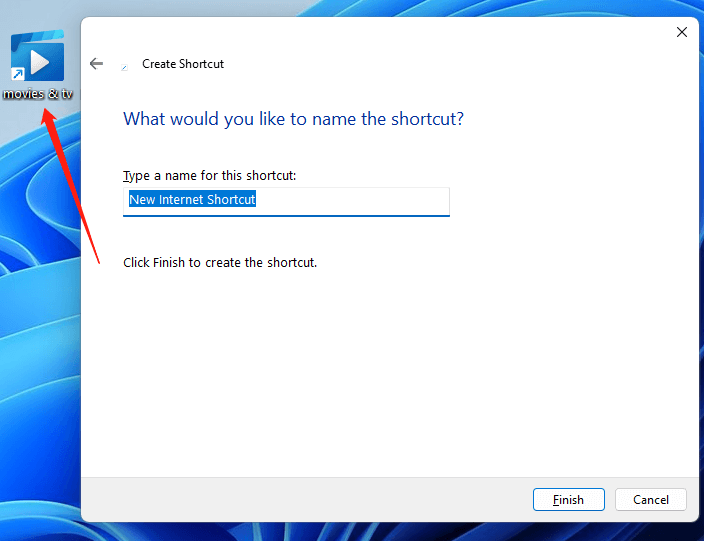704x541 pixels.
Task: Go back with the dialog's back arrow
Action: pos(96,64)
